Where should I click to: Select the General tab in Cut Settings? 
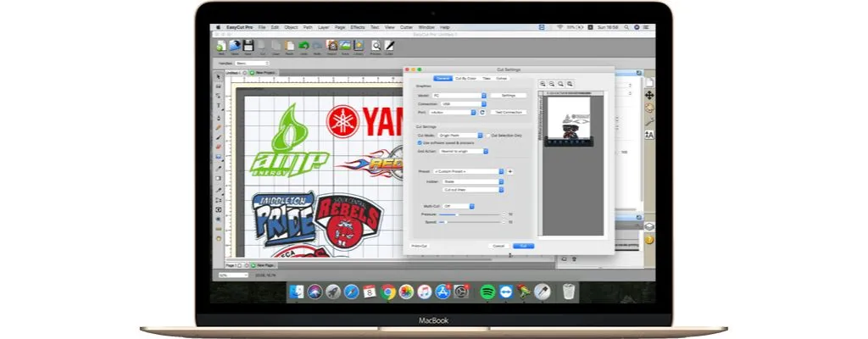(442, 79)
